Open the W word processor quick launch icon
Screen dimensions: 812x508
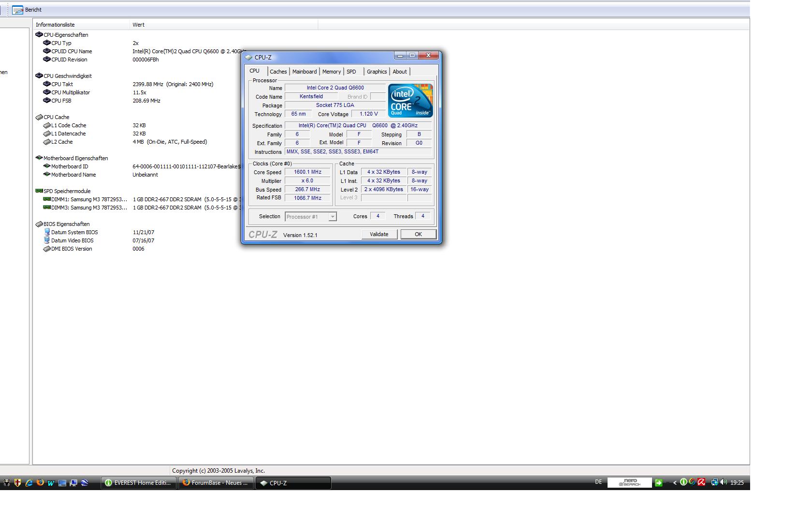pos(51,482)
